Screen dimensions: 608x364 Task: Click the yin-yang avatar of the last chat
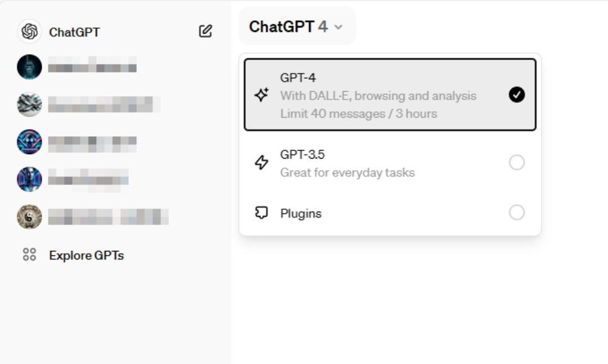pos(30,217)
